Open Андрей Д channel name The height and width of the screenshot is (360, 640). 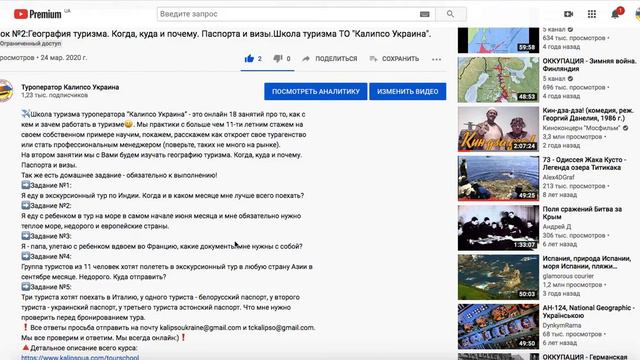[556, 227]
